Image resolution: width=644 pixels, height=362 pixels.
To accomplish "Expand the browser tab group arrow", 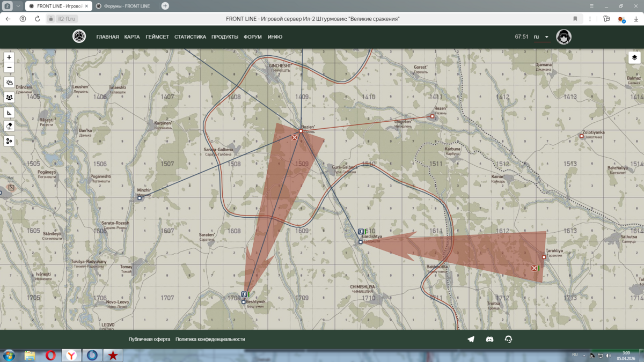I will (18, 6).
